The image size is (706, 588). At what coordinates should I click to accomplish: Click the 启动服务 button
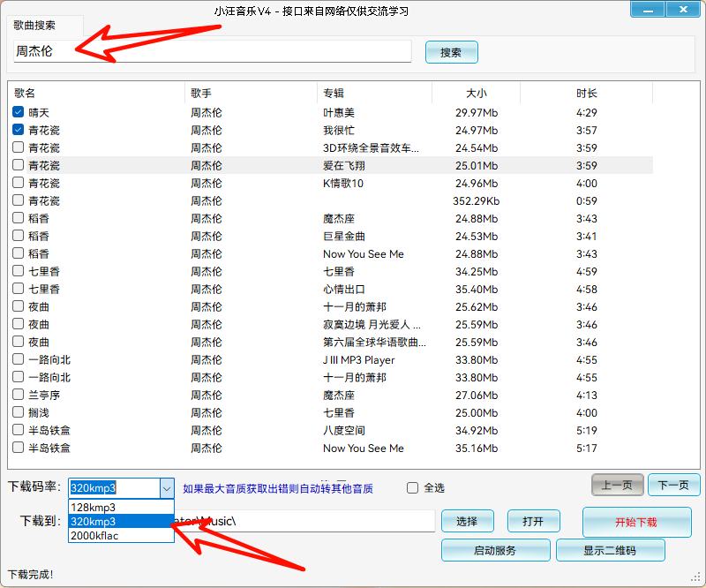pos(495,550)
